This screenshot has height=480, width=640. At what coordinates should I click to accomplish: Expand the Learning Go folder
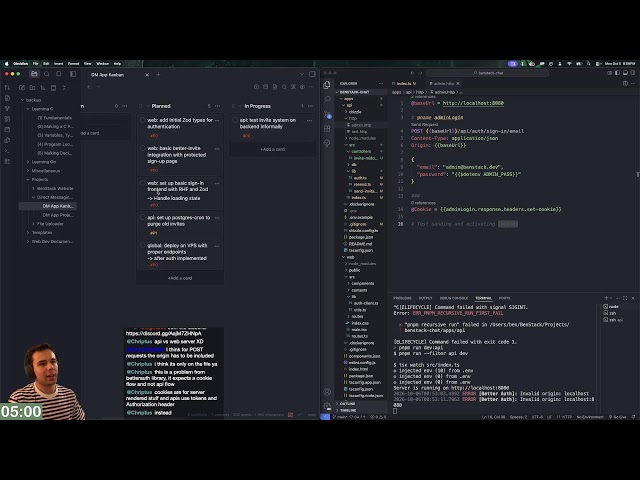(x=28, y=162)
